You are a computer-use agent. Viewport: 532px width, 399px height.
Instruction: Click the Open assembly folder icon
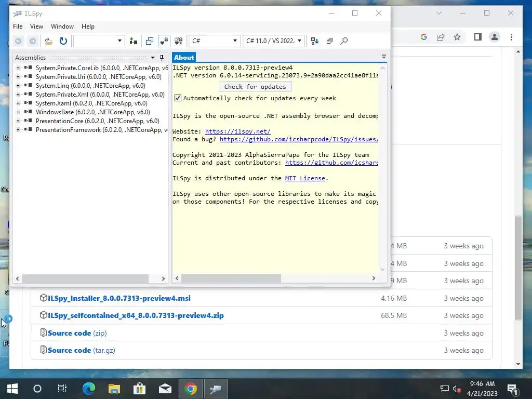(x=49, y=41)
